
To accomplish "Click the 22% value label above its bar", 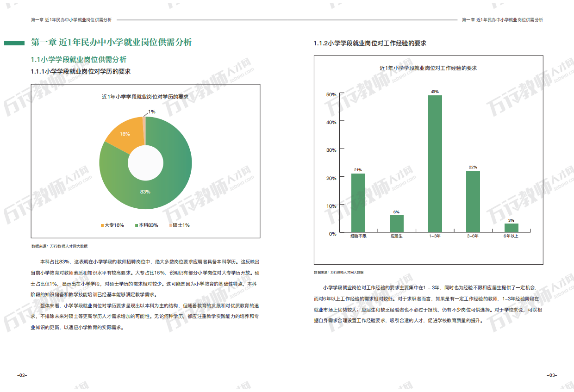I will pyautogui.click(x=473, y=167).
